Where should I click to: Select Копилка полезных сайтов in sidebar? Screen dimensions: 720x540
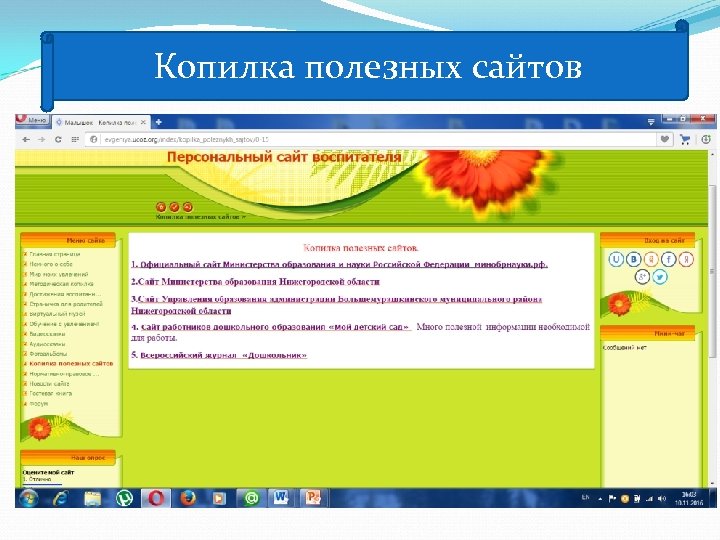pos(71,364)
